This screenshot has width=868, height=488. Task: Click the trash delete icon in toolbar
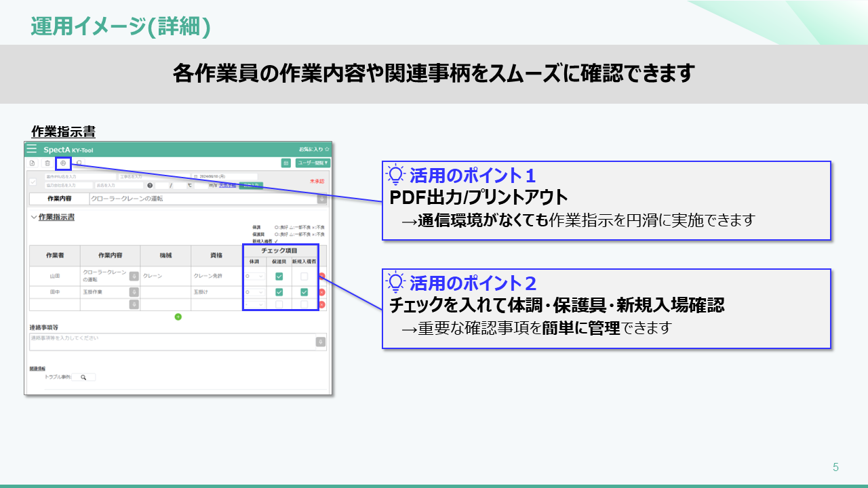(47, 163)
